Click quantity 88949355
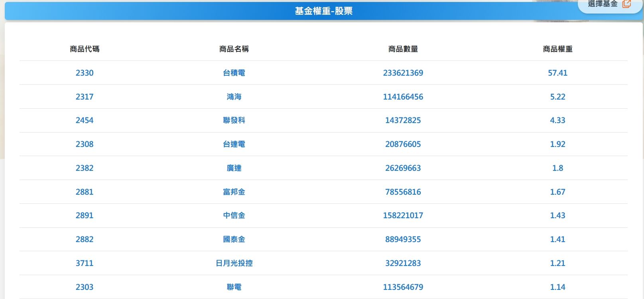Image resolution: width=644 pixels, height=299 pixels. [x=403, y=239]
